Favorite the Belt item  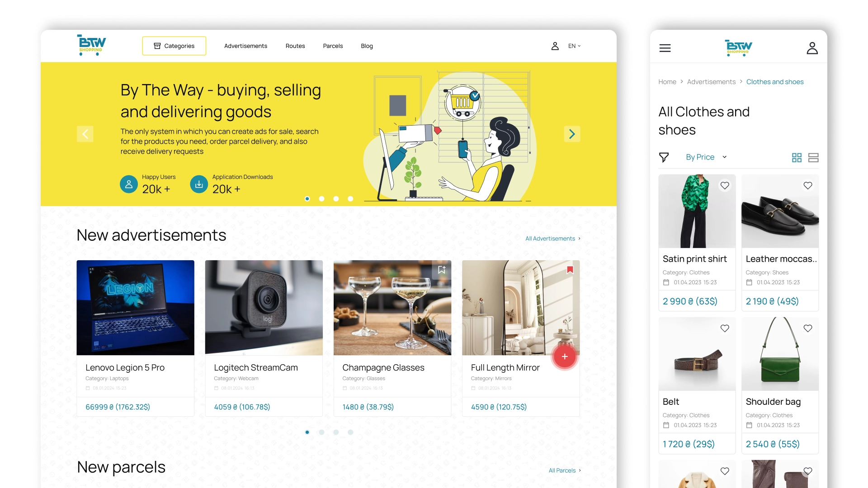[x=725, y=328]
